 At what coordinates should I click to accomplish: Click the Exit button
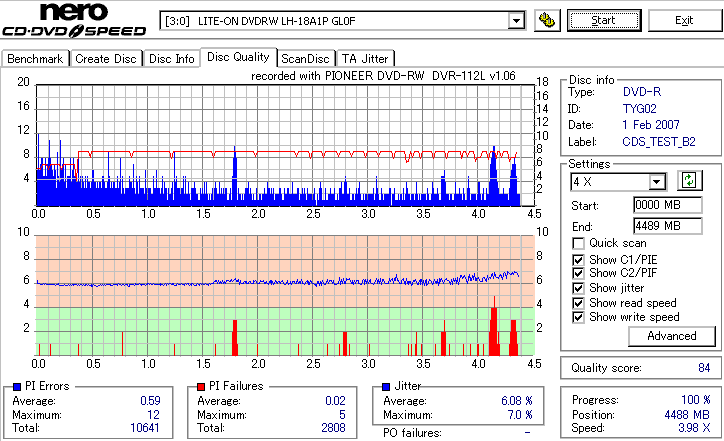click(684, 20)
